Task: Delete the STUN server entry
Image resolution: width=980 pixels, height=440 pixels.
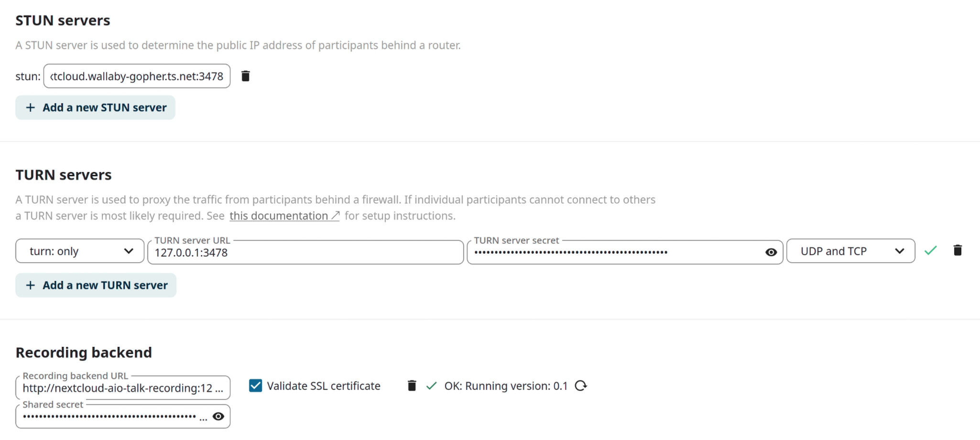Action: [x=246, y=76]
